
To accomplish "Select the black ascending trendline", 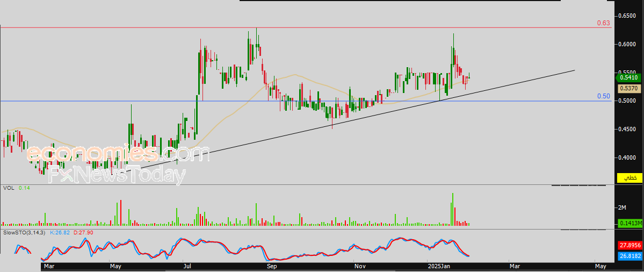I will [x=343, y=122].
